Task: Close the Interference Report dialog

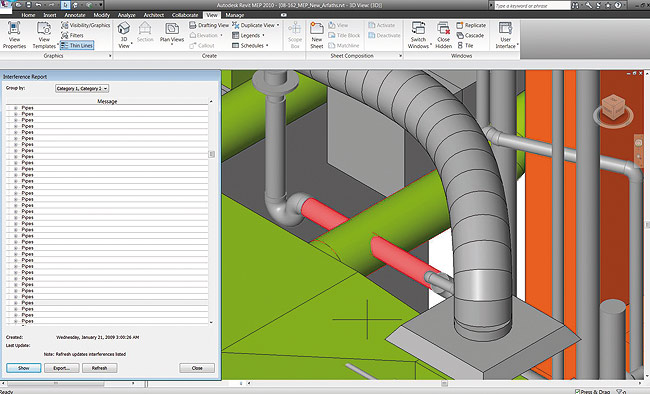Action: 197,368
